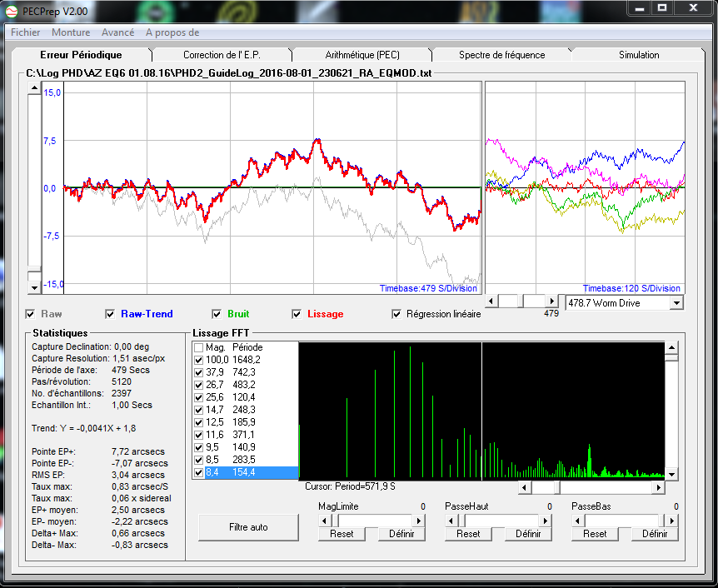
Task: Uncheck the 248,3 period harmonic checkbox
Action: click(198, 410)
